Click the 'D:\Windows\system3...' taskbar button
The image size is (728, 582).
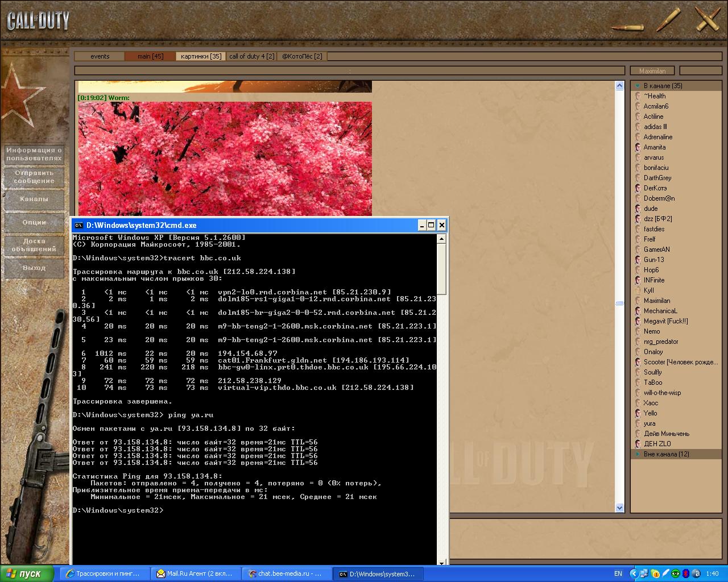377,574
